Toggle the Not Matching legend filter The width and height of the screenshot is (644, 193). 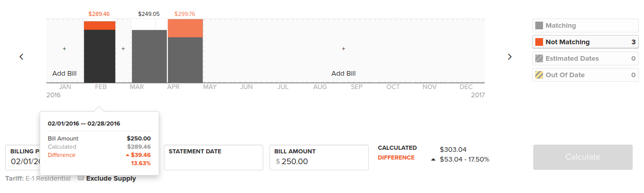(x=585, y=42)
